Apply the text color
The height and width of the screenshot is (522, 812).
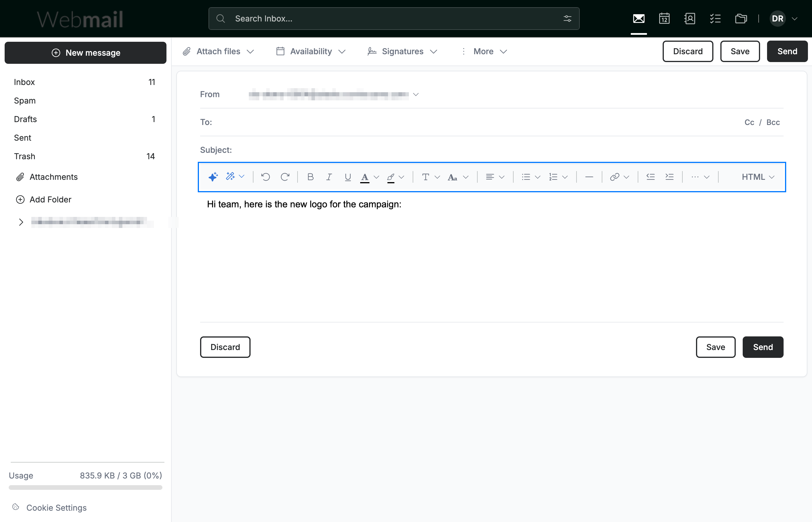pyautogui.click(x=365, y=177)
